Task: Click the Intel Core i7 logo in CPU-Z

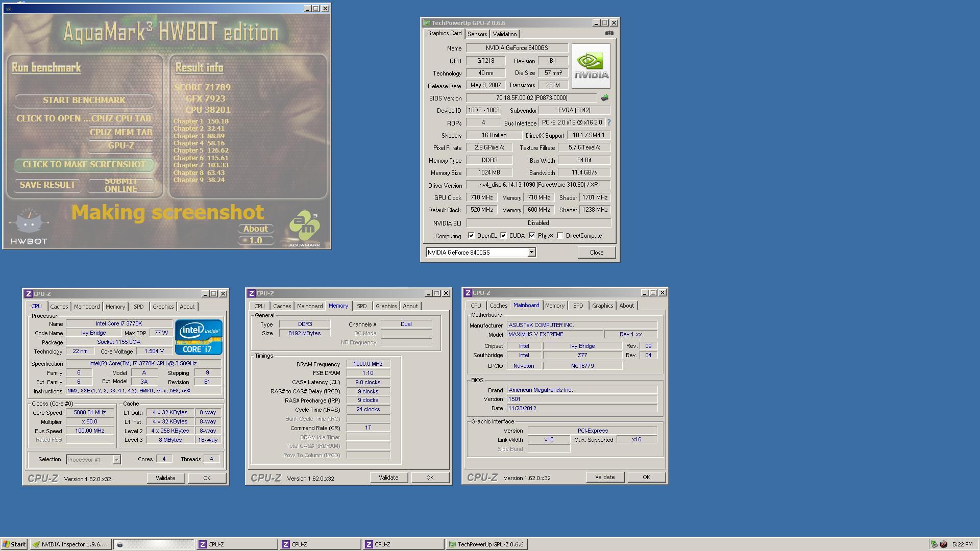Action: coord(199,337)
